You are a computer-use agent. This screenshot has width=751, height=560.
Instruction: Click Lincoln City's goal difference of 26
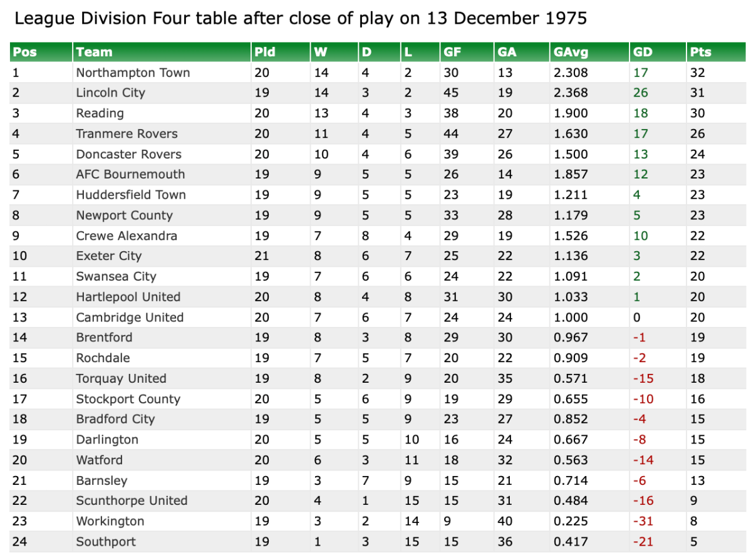point(640,93)
